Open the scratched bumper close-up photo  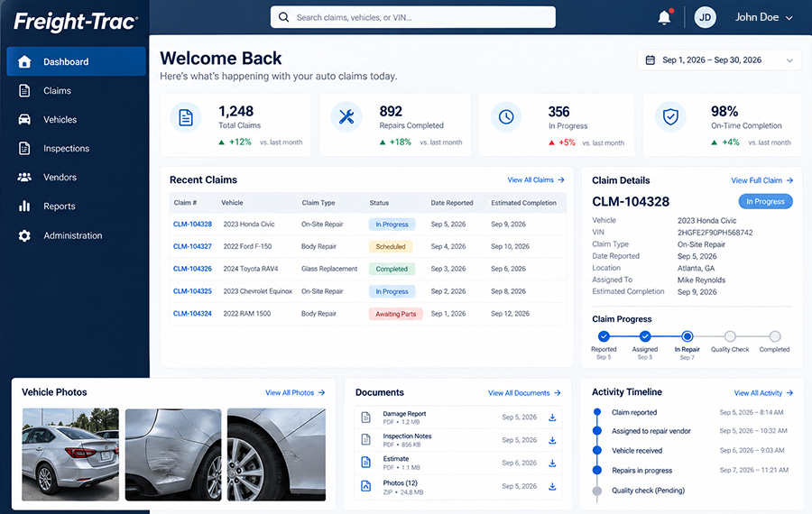click(x=173, y=454)
